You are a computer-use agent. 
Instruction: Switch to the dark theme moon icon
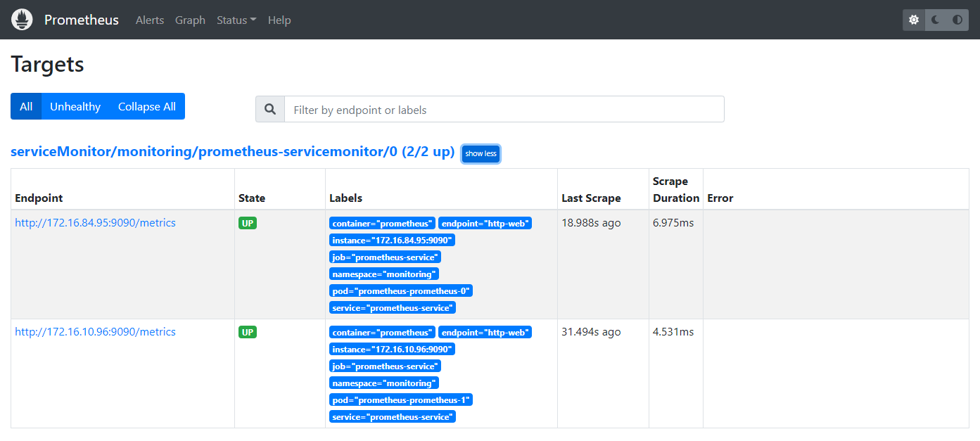coord(936,20)
